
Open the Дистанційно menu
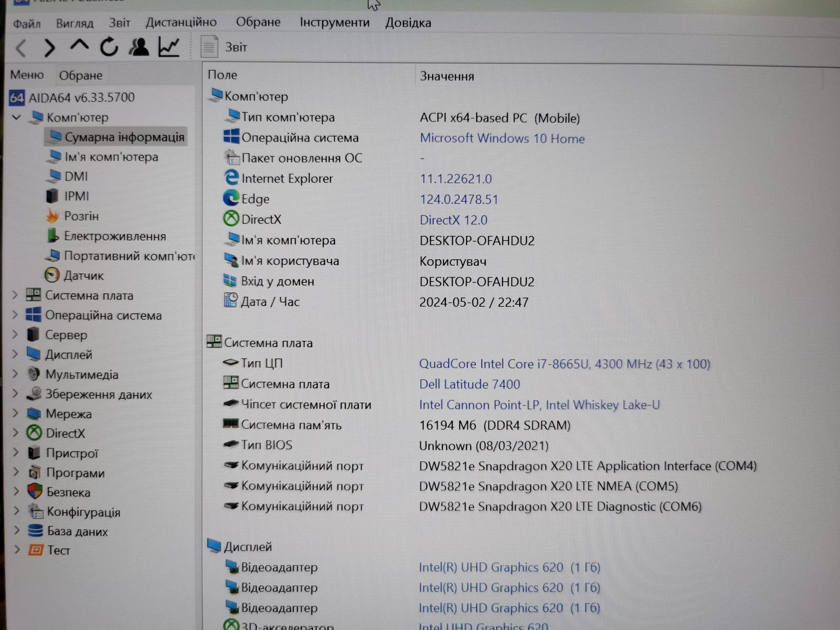point(181,22)
